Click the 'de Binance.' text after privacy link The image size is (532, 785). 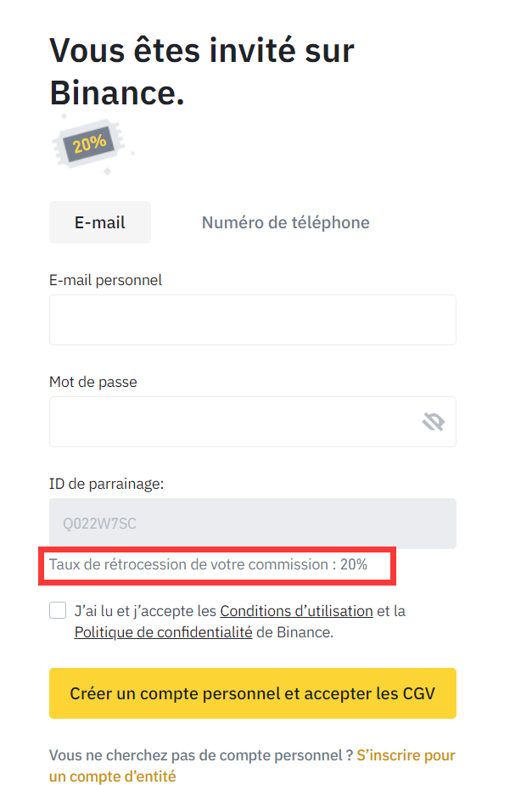tap(294, 632)
